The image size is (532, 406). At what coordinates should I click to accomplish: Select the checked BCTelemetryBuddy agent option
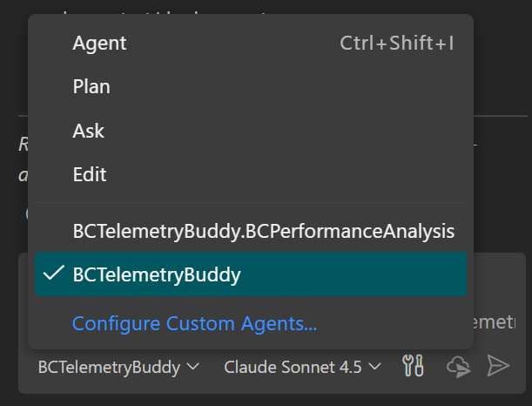tap(157, 274)
